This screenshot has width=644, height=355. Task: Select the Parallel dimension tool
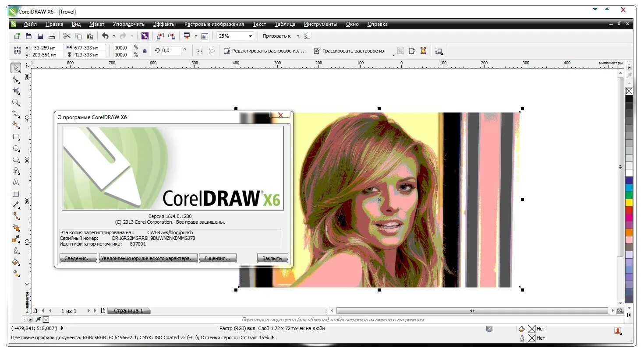click(x=16, y=205)
